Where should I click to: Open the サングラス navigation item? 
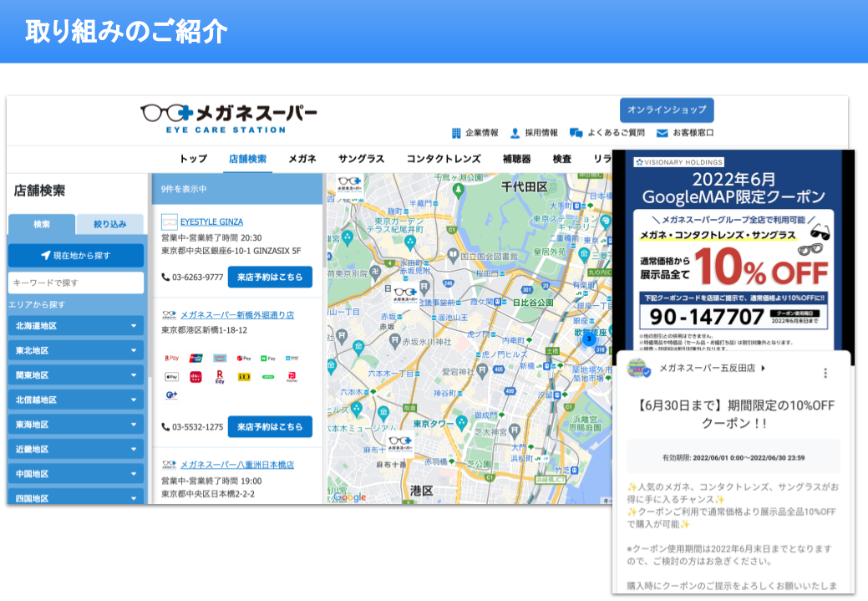click(x=362, y=159)
